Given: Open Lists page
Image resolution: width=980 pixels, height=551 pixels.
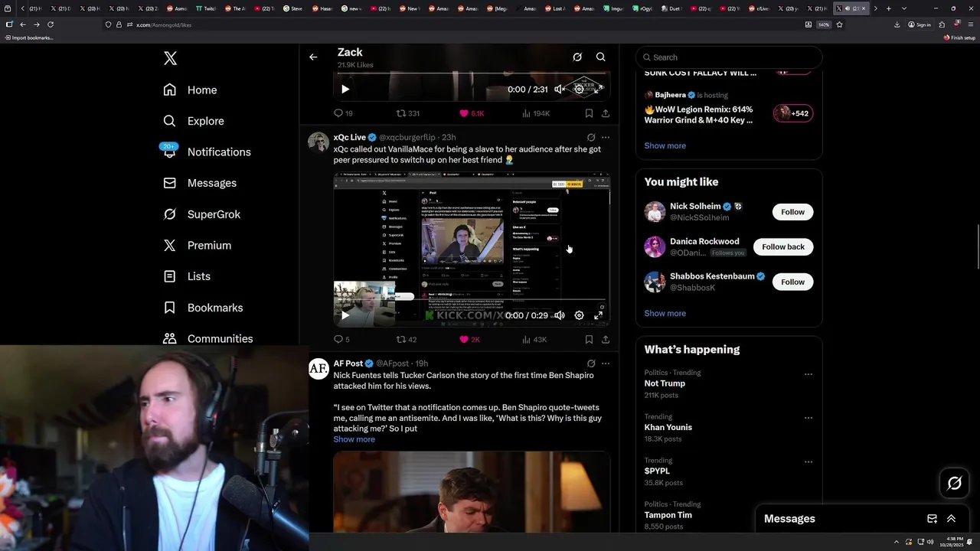Looking at the screenshot, I should [187, 276].
